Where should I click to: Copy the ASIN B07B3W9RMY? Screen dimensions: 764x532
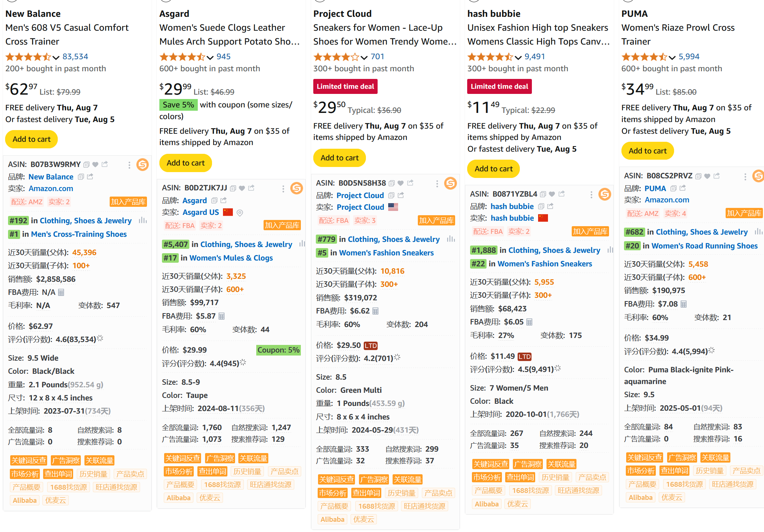point(86,164)
